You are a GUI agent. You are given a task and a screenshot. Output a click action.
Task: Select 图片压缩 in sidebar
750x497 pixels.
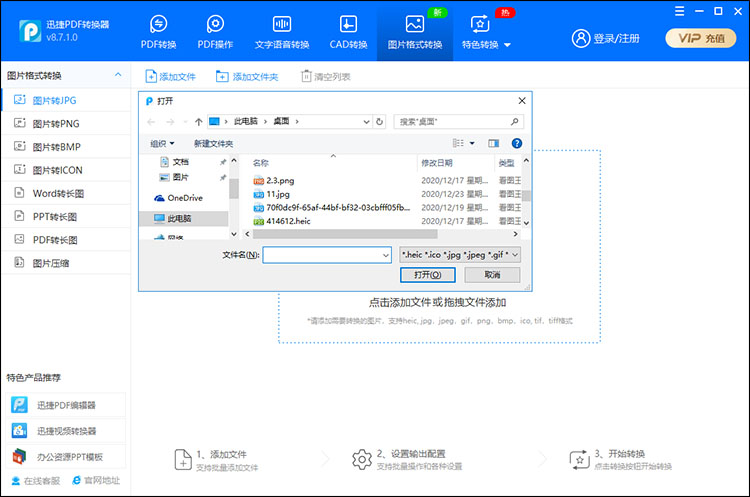point(66,263)
